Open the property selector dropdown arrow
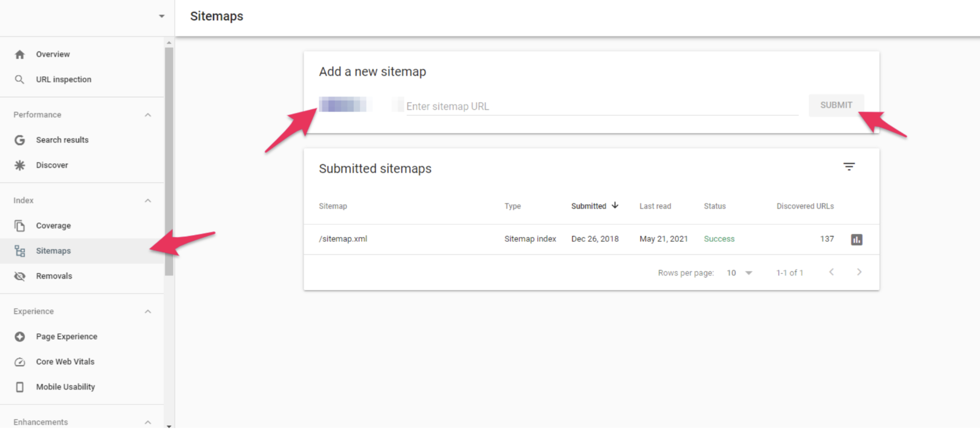Viewport: 980px width, 430px height. (x=162, y=16)
